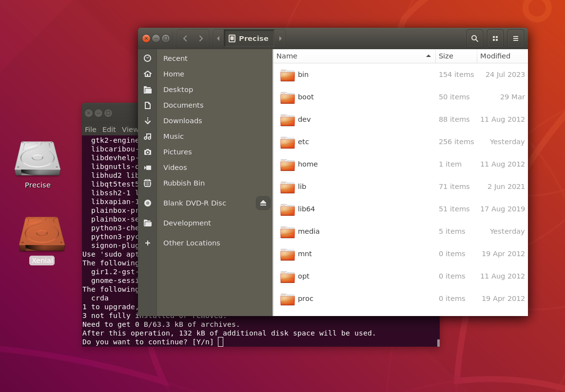Toggle grid view of files

pyautogui.click(x=495, y=38)
